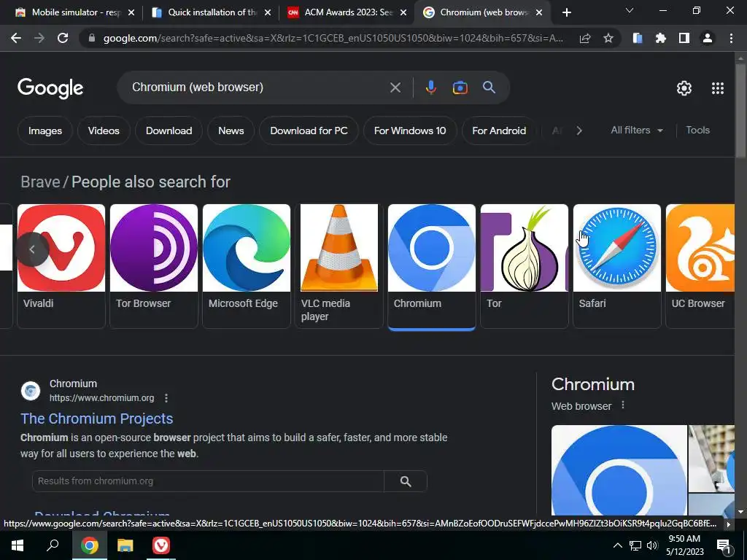The image size is (747, 560).
Task: Show more filter chips with right chevron
Action: tap(578, 131)
